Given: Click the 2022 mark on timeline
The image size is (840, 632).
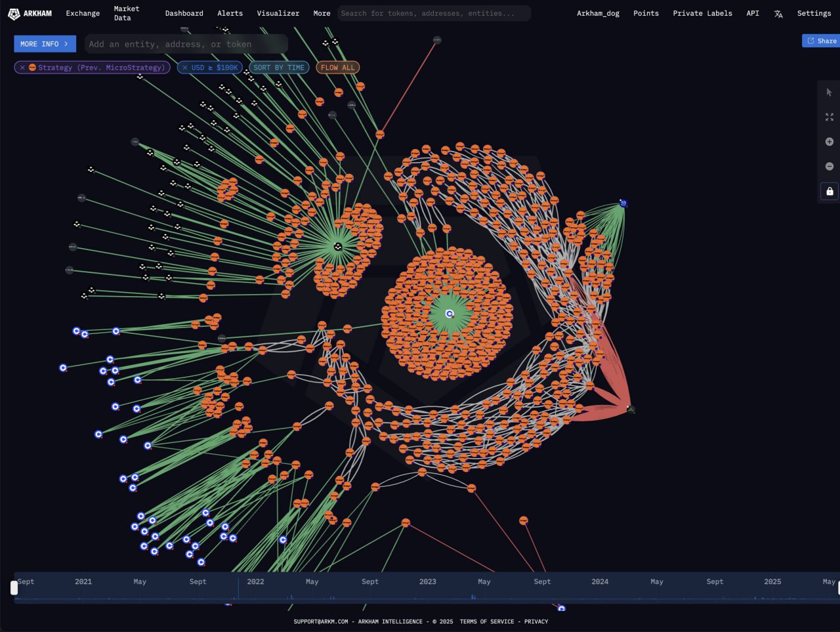Looking at the screenshot, I should [x=255, y=581].
